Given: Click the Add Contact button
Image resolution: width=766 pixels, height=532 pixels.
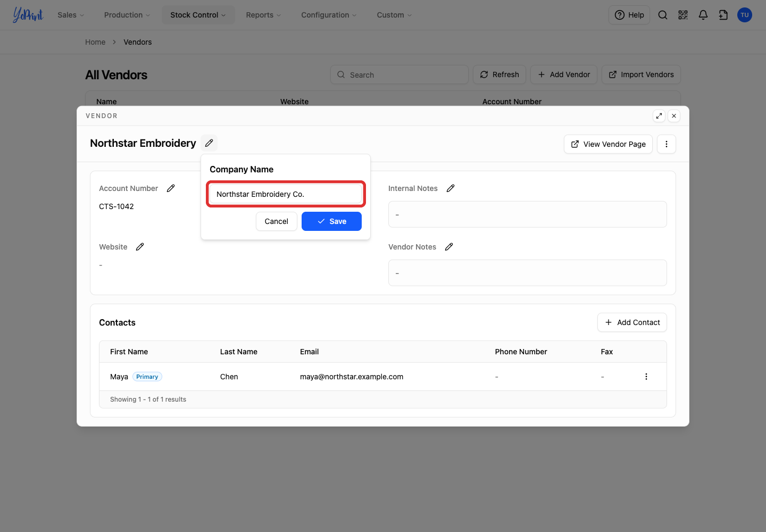Looking at the screenshot, I should 632,322.
